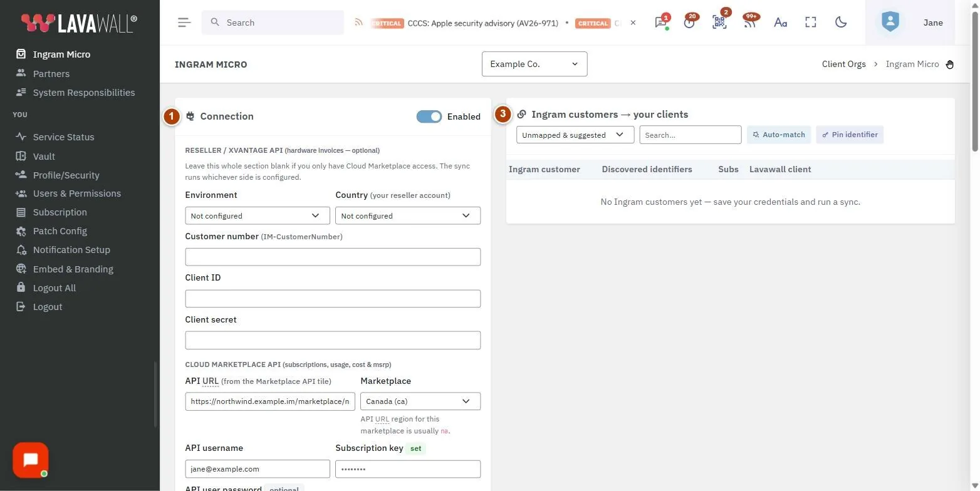Click the top bar Search field
Viewport: 980px width, 491px height.
tap(273, 23)
